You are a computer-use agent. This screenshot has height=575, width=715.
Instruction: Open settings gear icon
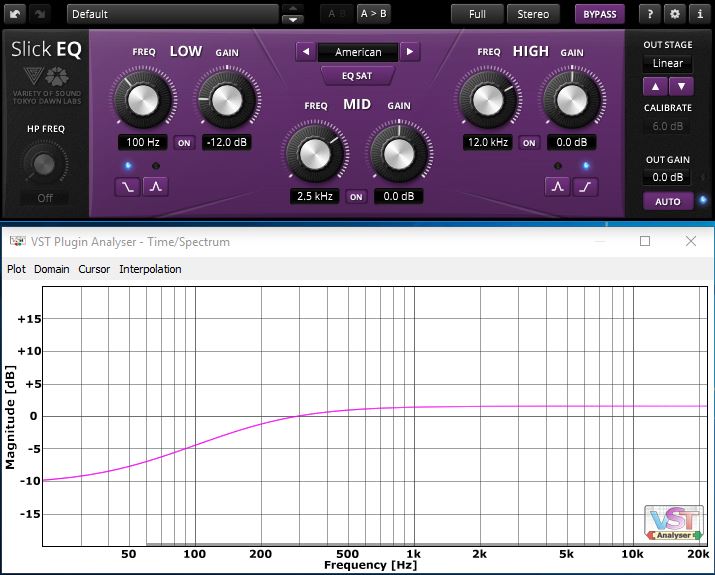pyautogui.click(x=675, y=14)
